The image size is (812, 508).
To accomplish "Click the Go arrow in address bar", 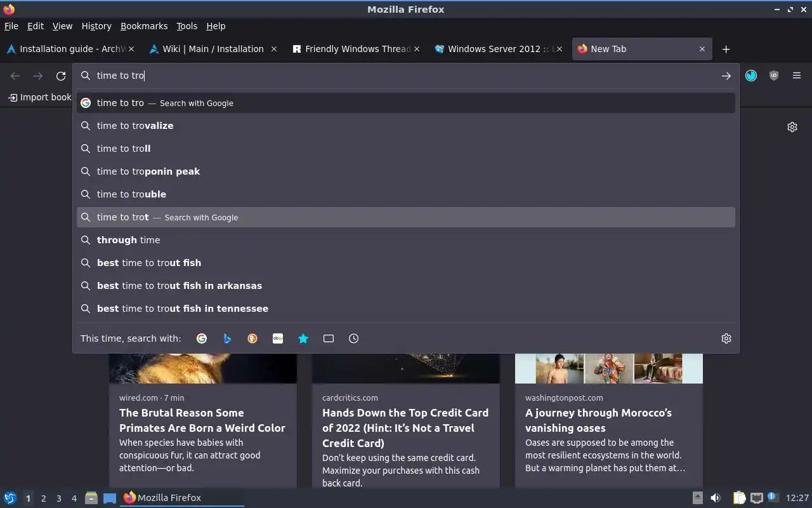I will (726, 76).
